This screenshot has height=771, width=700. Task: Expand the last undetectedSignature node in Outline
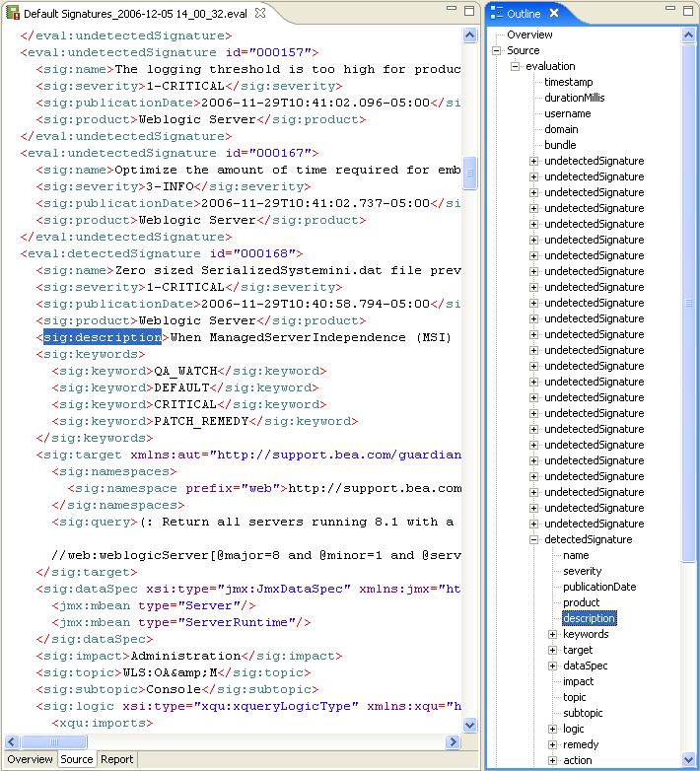point(533,524)
